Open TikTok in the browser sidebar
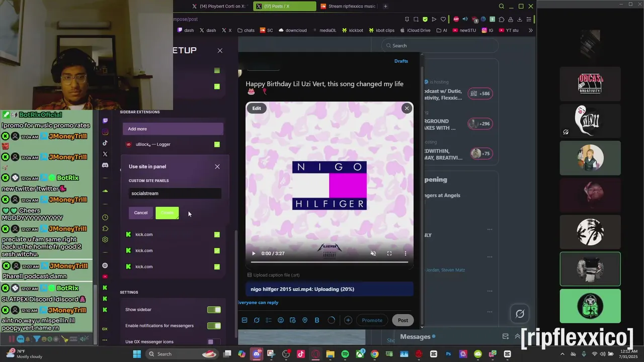This screenshot has width=644, height=362. (105, 143)
